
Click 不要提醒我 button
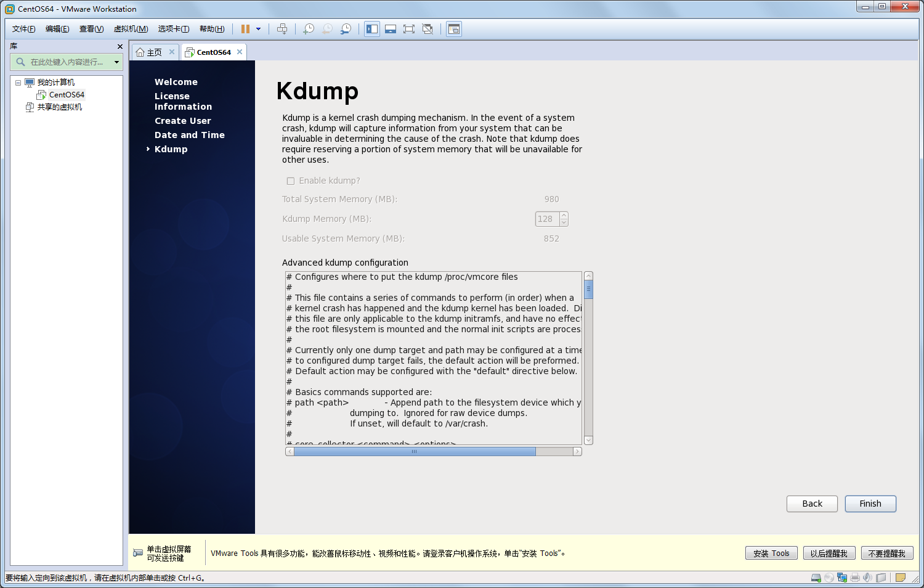point(887,553)
